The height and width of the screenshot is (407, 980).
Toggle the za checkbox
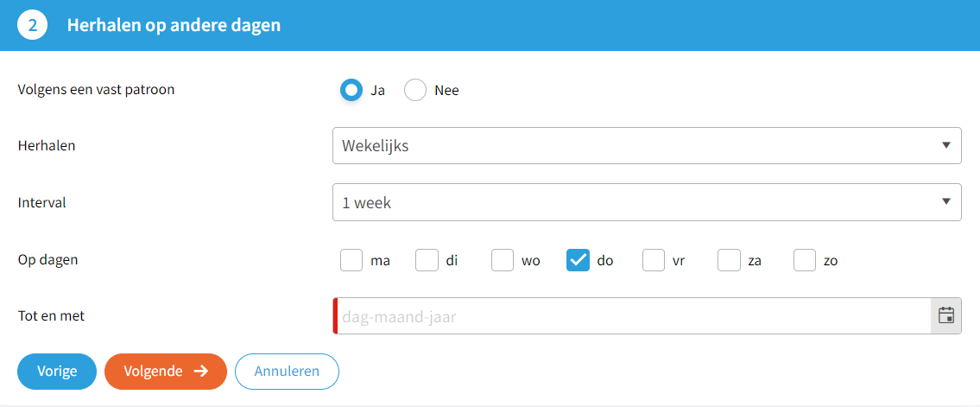(729, 260)
